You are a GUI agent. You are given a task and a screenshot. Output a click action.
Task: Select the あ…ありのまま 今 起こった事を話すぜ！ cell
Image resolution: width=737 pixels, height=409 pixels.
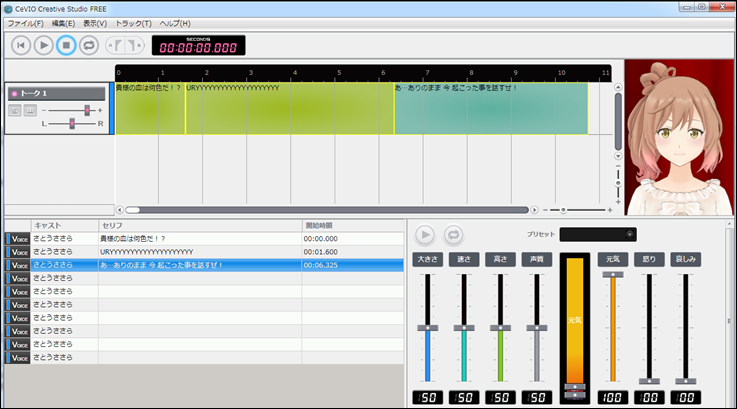pyautogui.click(x=200, y=265)
